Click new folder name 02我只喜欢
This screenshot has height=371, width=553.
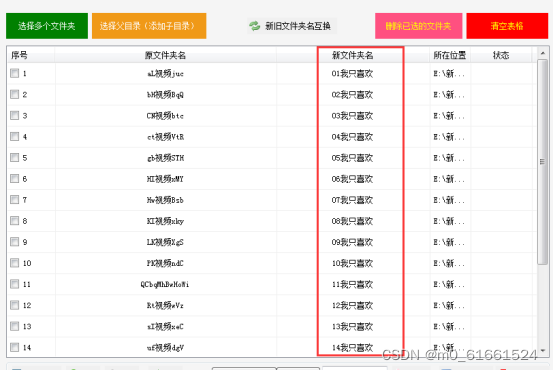pos(352,95)
